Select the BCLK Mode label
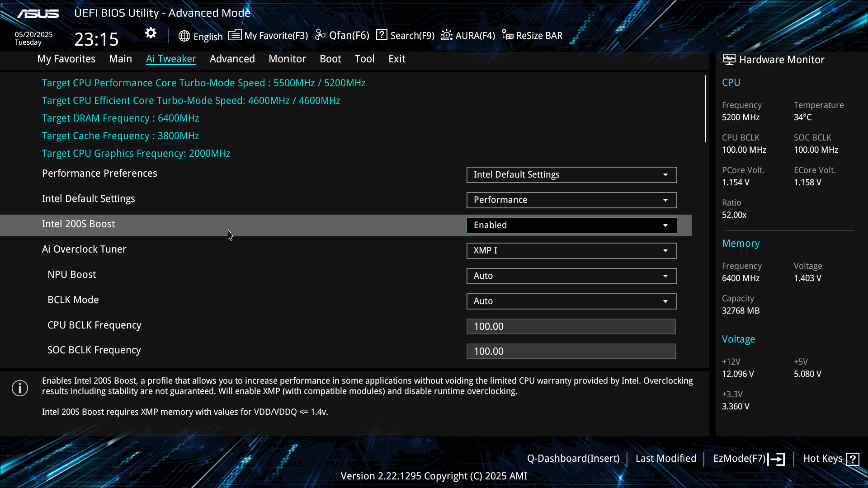This screenshot has width=868, height=488. (73, 300)
